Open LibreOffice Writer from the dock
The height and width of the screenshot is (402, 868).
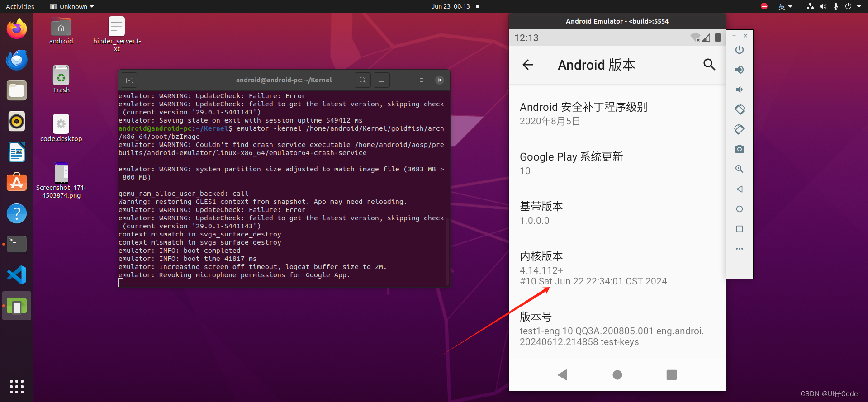tap(17, 152)
